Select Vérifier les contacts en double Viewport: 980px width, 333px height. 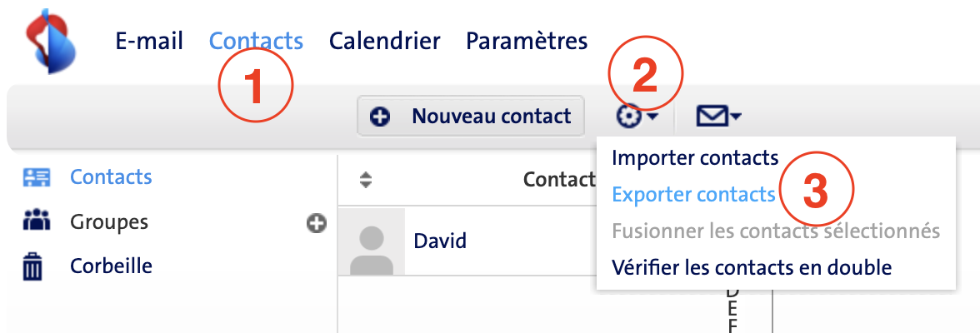pyautogui.click(x=752, y=268)
